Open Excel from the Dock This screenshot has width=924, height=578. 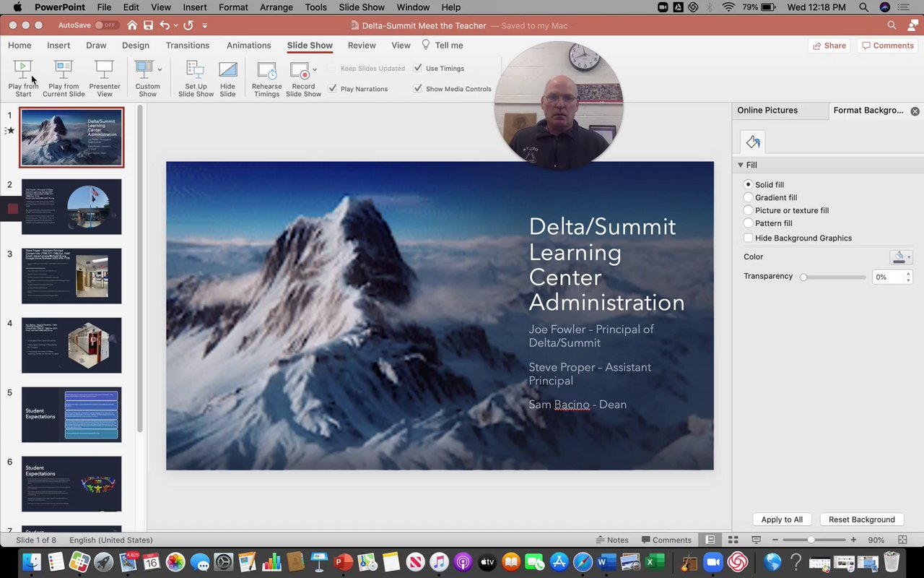click(655, 562)
